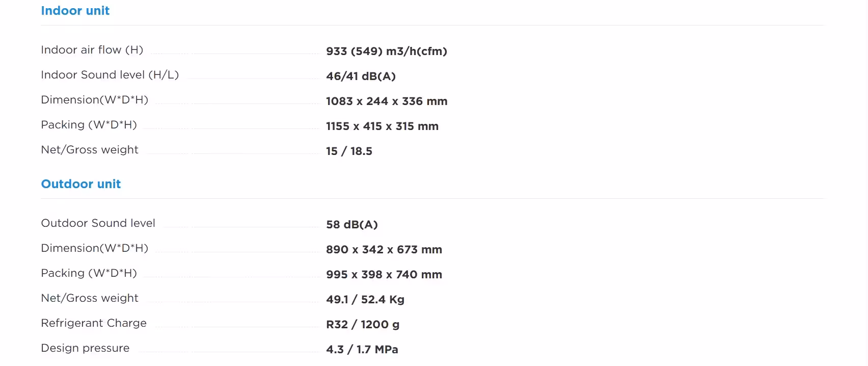Click outdoor Packing (W*D*H) label
The image size is (868, 366).
(x=89, y=273)
